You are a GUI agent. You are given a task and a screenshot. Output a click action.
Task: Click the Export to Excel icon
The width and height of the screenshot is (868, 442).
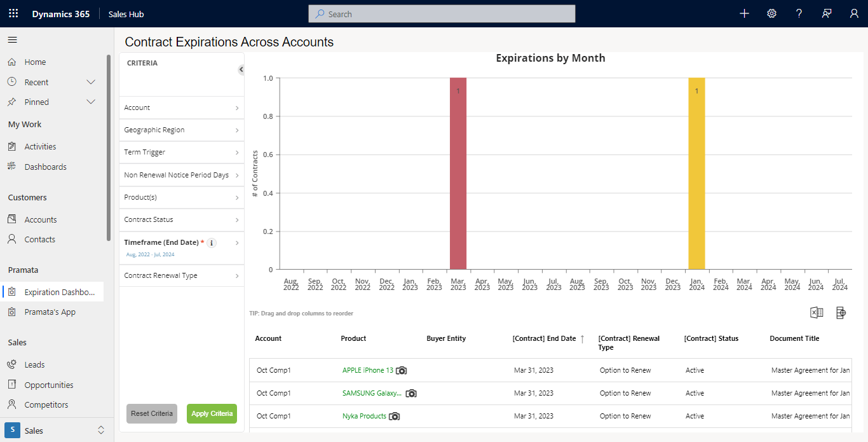pyautogui.click(x=817, y=312)
